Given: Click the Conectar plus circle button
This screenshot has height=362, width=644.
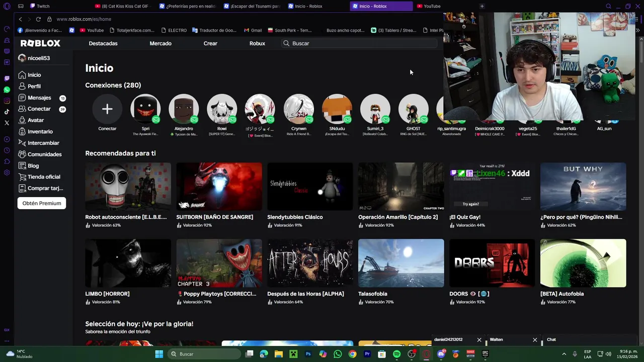Looking at the screenshot, I should pyautogui.click(x=107, y=109).
